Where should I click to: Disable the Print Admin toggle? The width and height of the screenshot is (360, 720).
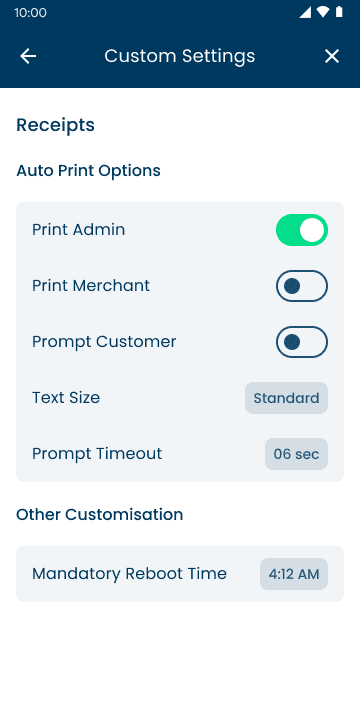[302, 230]
